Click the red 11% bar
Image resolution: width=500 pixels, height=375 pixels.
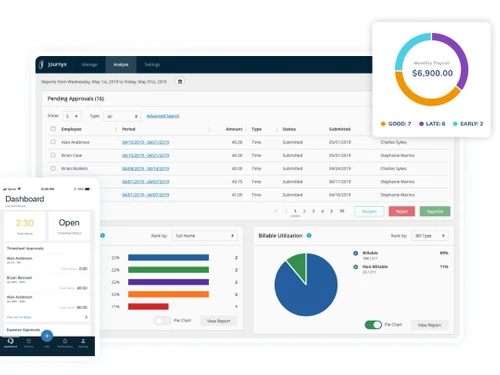click(x=148, y=307)
